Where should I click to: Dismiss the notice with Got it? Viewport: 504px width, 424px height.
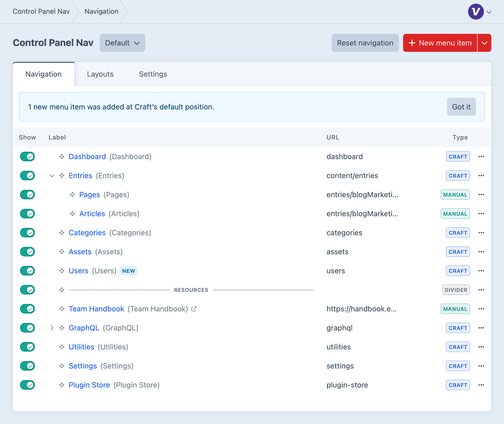[461, 107]
